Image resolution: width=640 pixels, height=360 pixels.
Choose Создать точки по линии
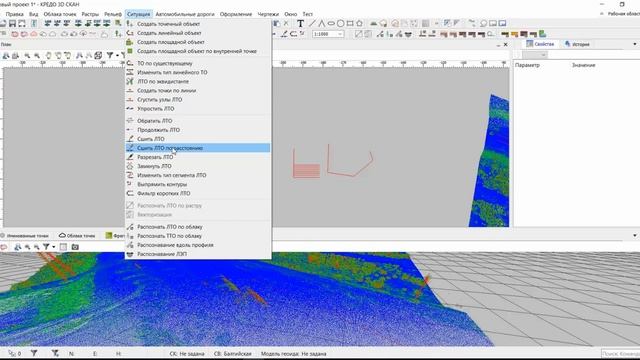point(198,91)
